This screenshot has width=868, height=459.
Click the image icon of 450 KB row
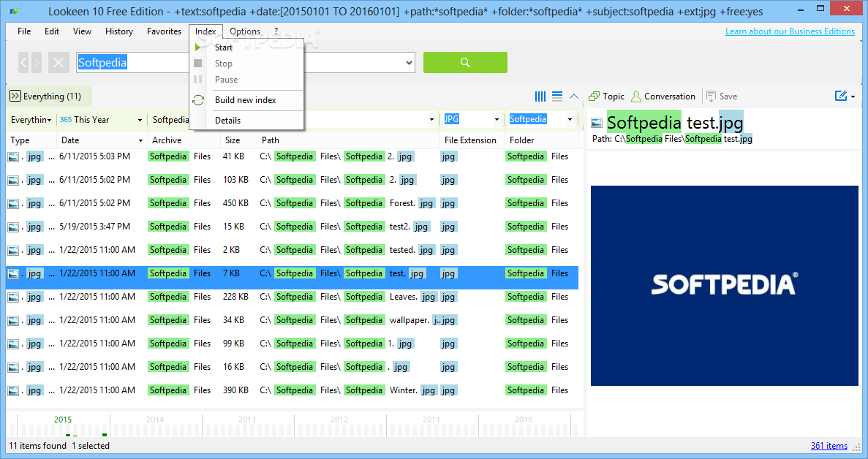13,203
